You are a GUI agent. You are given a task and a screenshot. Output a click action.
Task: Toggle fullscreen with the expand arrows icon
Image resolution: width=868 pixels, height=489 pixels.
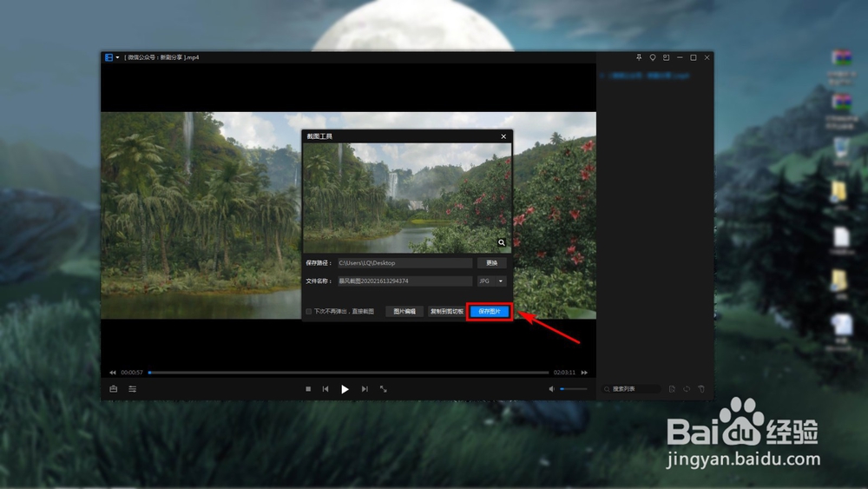(x=383, y=389)
